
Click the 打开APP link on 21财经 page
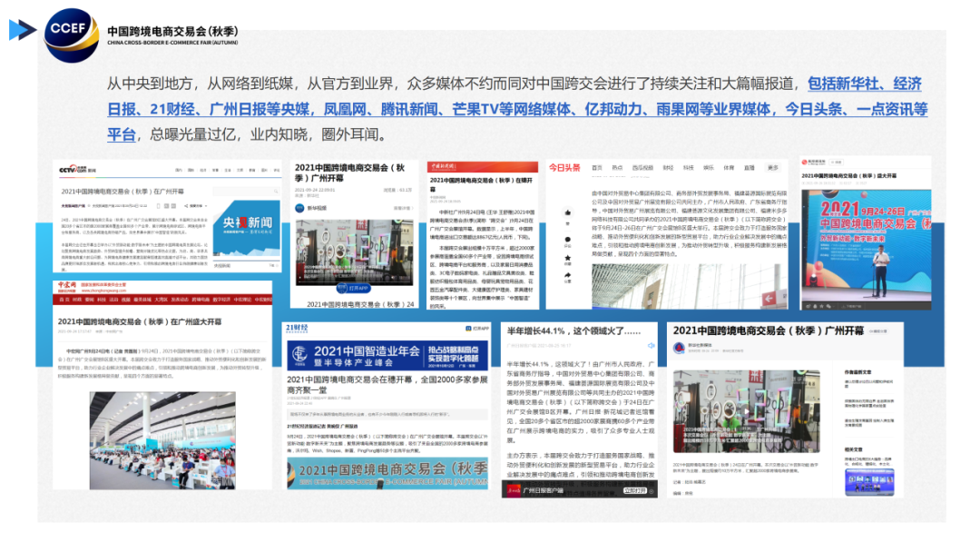pyautogui.click(x=477, y=328)
